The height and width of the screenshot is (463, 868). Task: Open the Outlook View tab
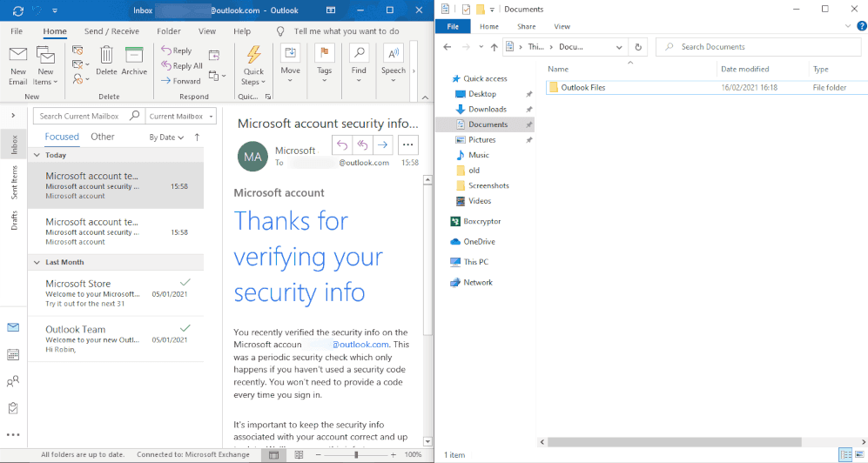click(207, 31)
